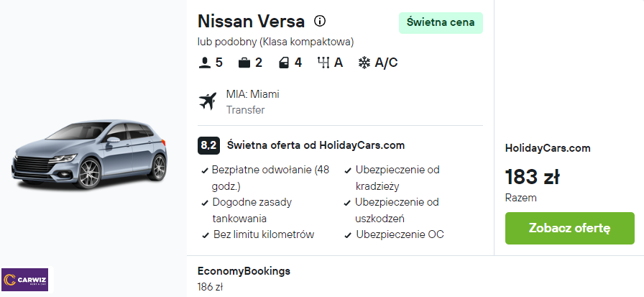Click the Ubezpieczenie OC feature item
The height and width of the screenshot is (297, 644).
(395, 234)
